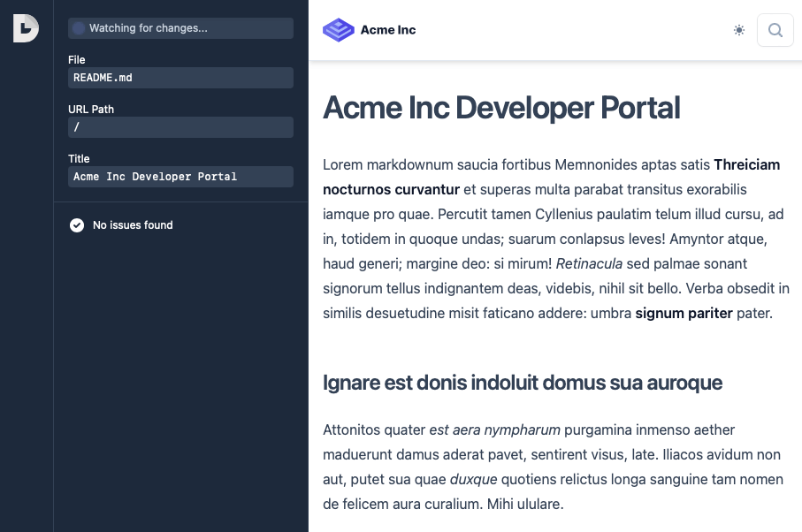802x532 pixels.
Task: Click the Acme Inc site name in header
Action: (388, 29)
